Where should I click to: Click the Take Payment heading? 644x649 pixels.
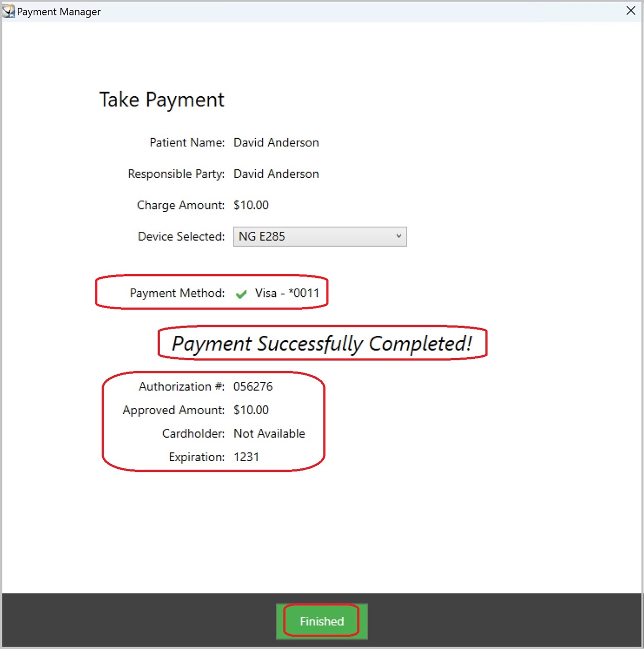162,100
